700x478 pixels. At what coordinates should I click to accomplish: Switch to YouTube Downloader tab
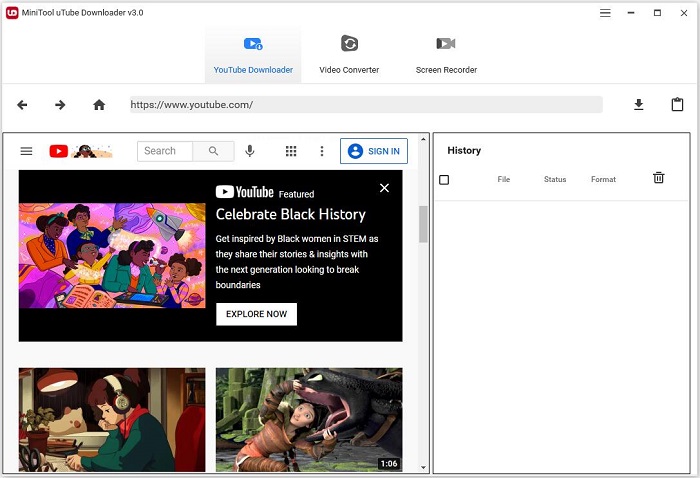[253, 55]
